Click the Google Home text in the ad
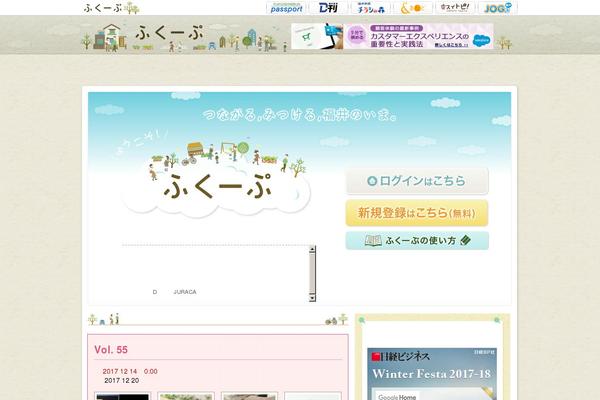 [x=397, y=397]
